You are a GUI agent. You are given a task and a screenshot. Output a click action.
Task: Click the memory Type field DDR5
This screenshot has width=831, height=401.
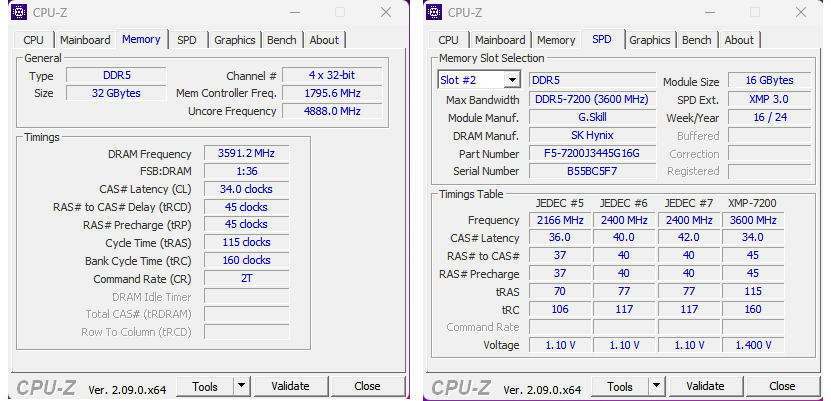click(116, 75)
